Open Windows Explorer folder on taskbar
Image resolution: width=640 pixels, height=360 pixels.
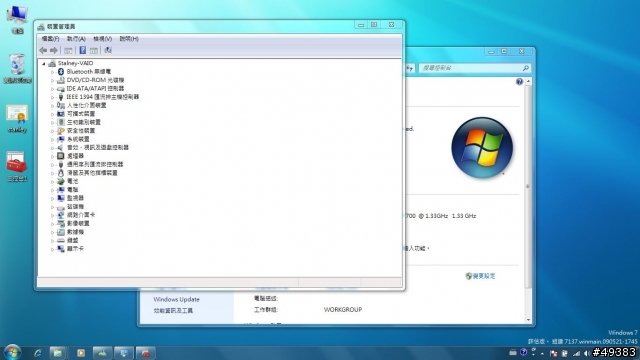point(58,353)
